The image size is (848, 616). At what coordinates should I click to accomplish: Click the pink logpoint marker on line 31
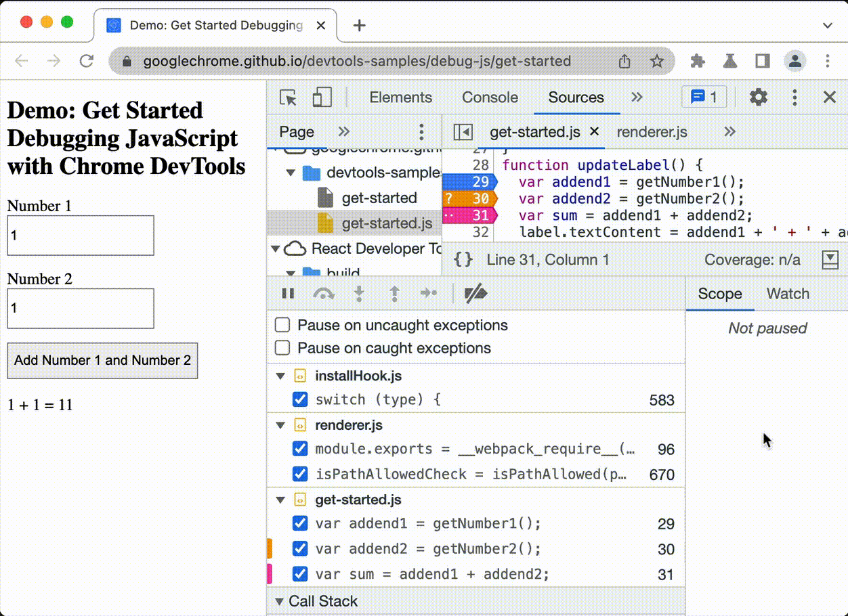click(x=470, y=216)
